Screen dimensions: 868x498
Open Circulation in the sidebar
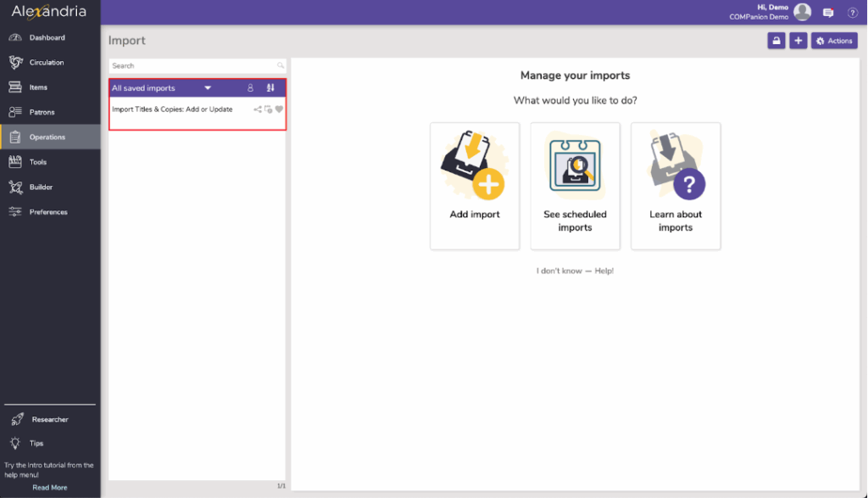click(x=47, y=63)
